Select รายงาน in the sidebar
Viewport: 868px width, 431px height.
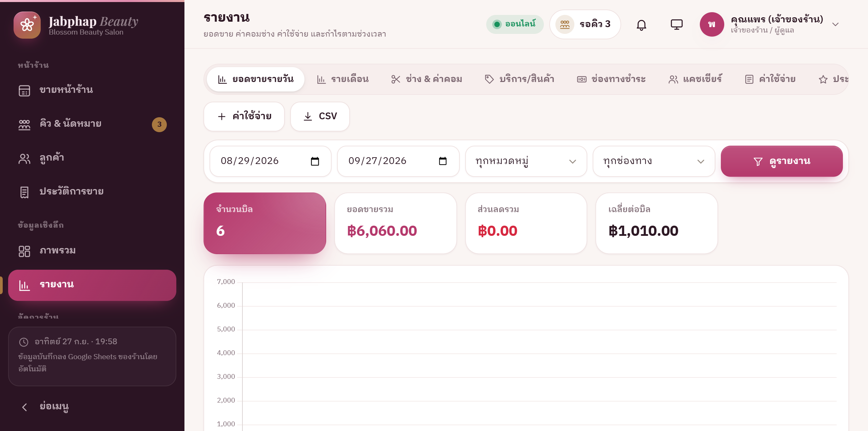tap(92, 285)
